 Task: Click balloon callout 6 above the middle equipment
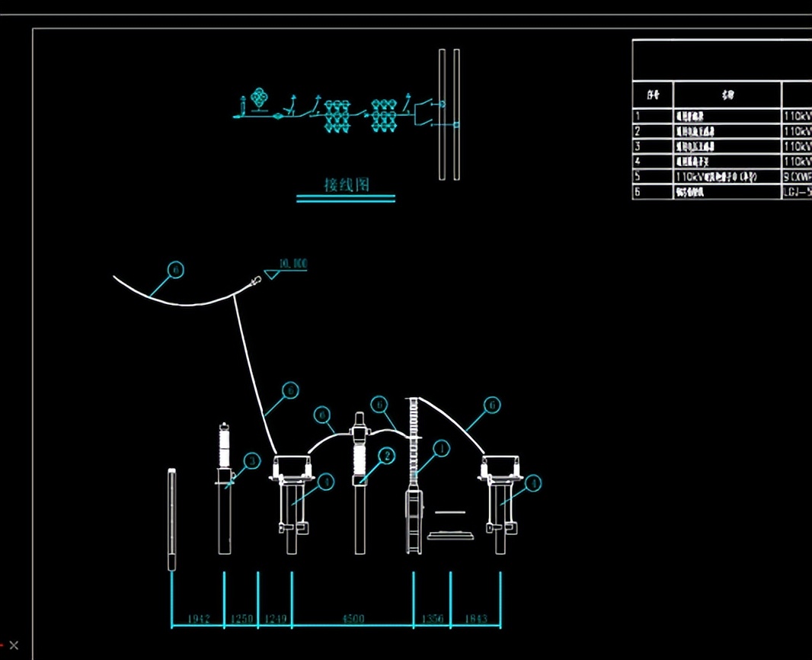coord(379,404)
